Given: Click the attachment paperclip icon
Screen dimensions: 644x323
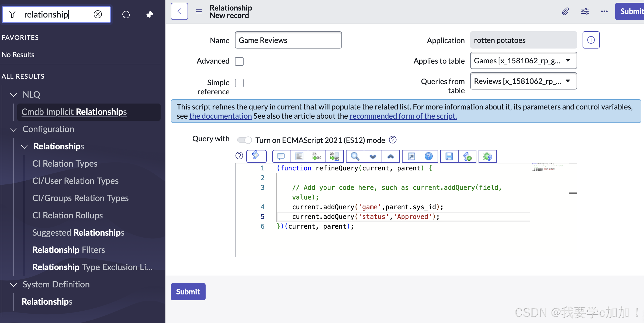Looking at the screenshot, I should [x=565, y=11].
